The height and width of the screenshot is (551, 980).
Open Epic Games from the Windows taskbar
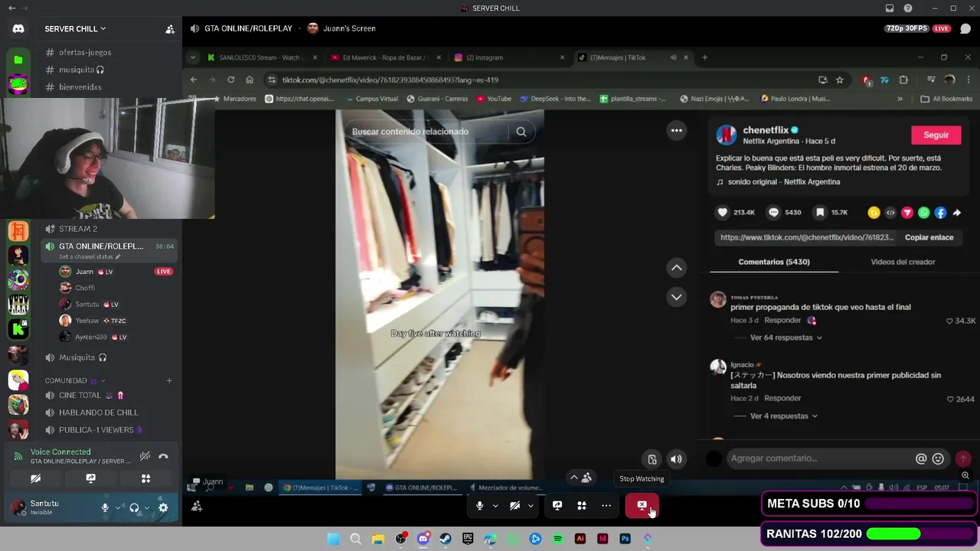point(468,539)
